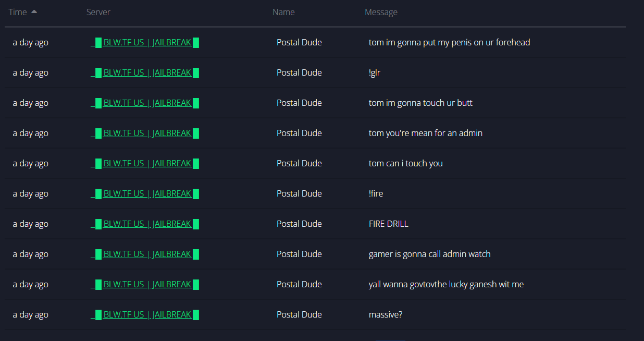Open server link in the '!glr' row

tap(145, 73)
